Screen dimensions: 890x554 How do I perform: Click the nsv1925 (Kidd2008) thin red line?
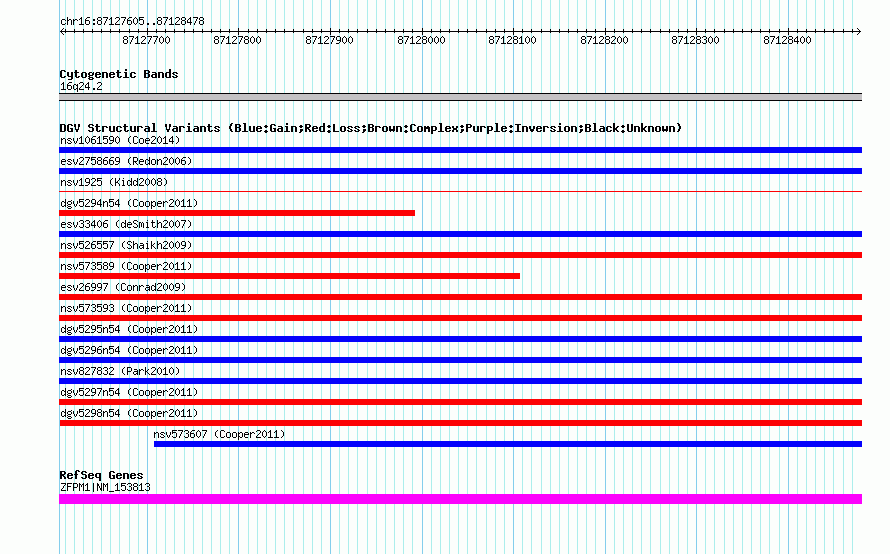coord(460,192)
